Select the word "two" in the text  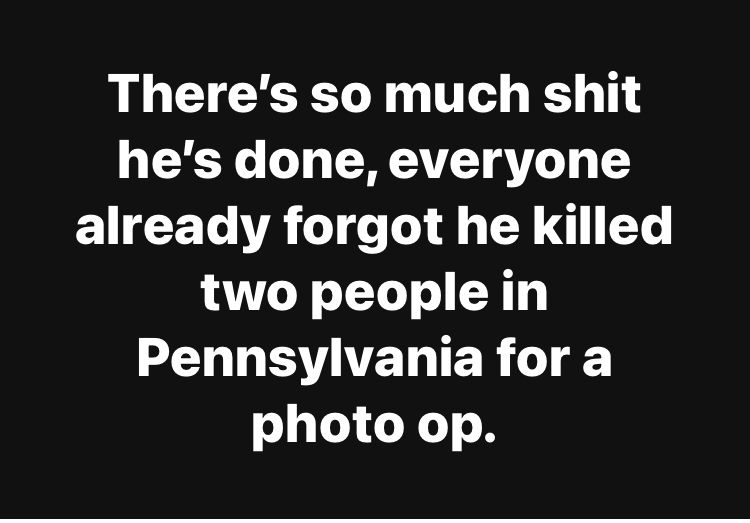[x=245, y=293]
